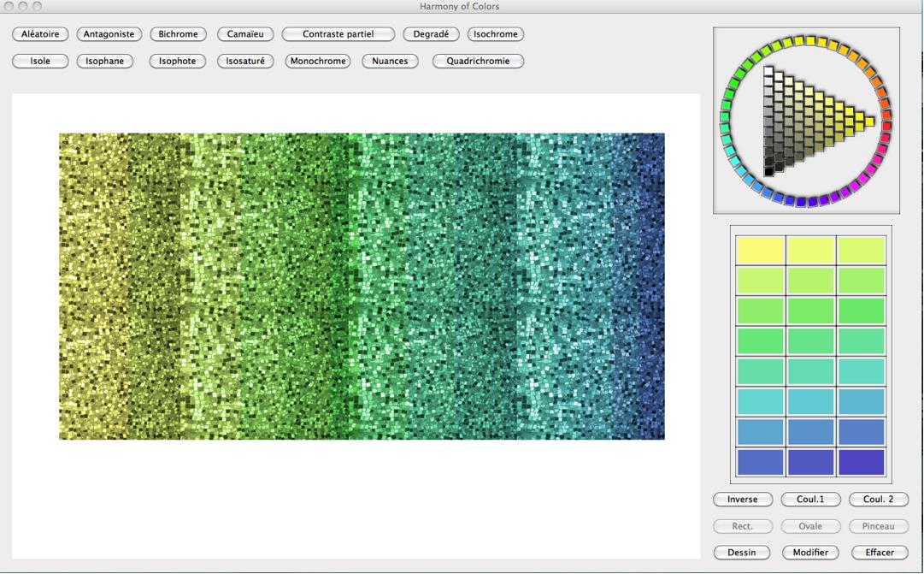Apply the Camaïeu harmony

click(x=245, y=34)
